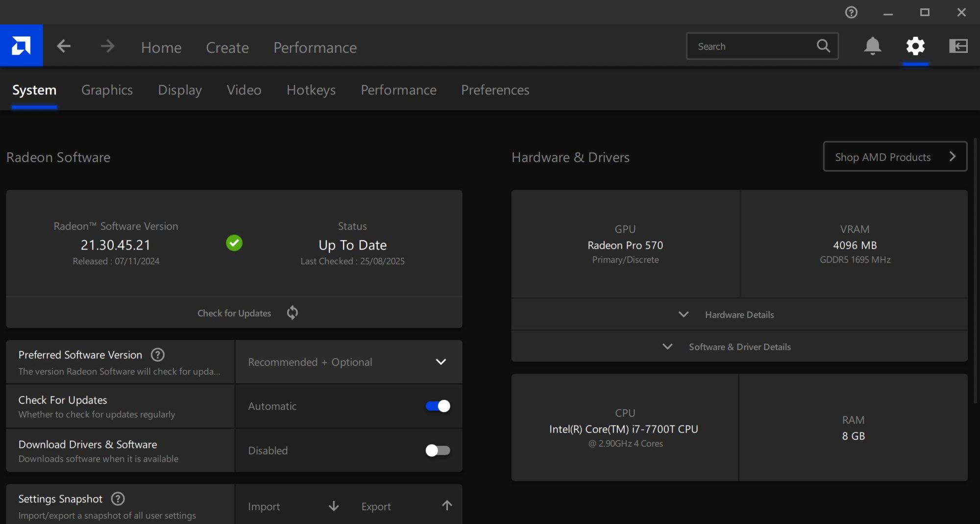This screenshot has width=980, height=524.
Task: Go forward with the right arrow icon
Action: point(107,46)
